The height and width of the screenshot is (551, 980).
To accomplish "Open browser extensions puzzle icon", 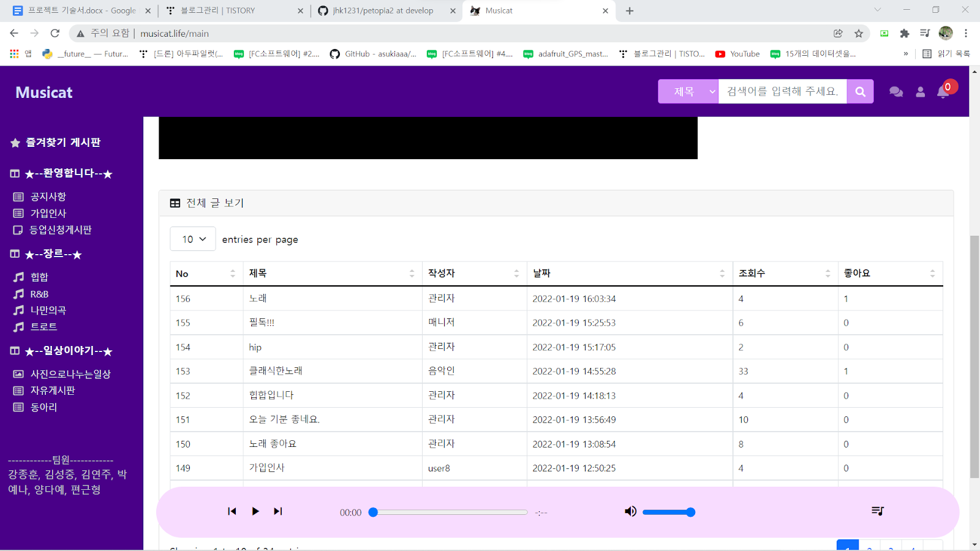I will tap(905, 33).
